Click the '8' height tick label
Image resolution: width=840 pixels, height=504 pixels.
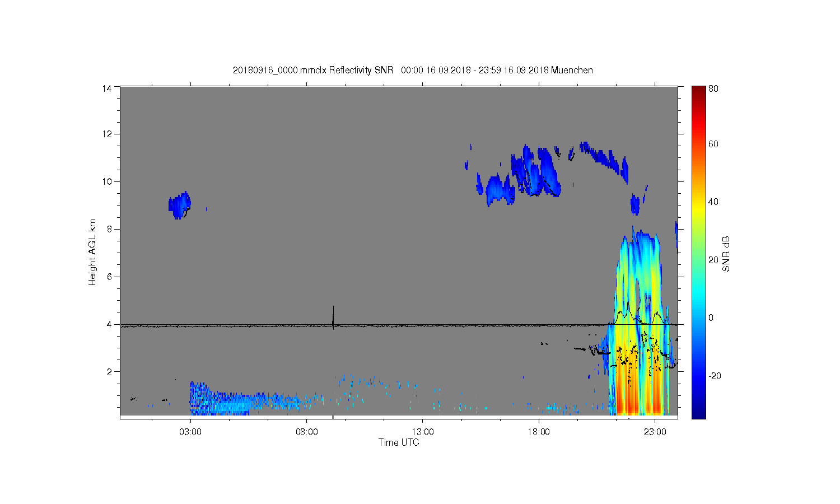coord(109,229)
